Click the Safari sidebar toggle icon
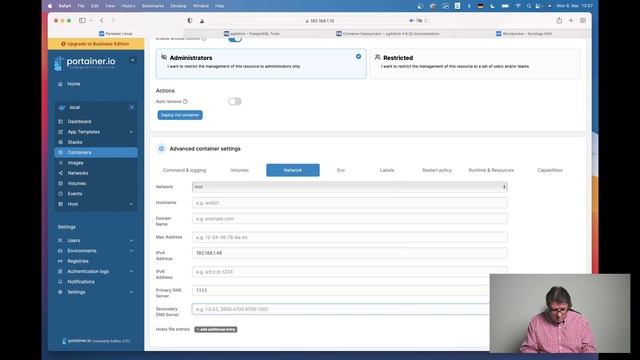 pyautogui.click(x=82, y=20)
